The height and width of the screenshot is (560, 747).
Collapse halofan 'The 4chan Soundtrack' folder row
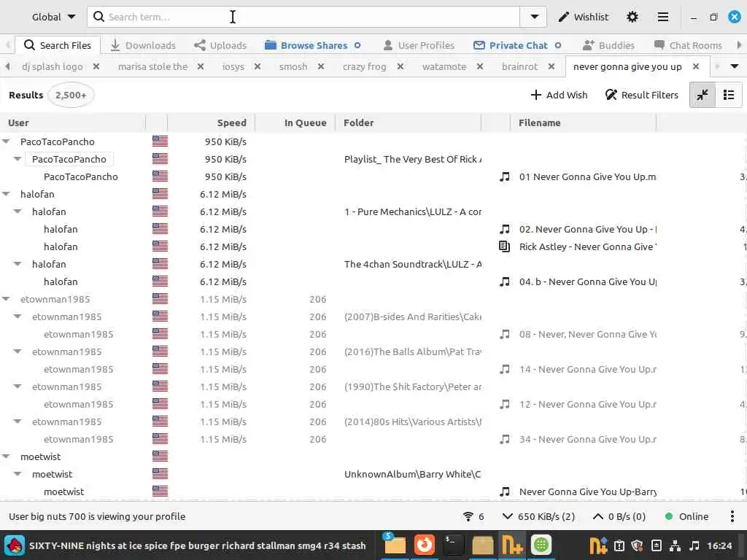(x=18, y=264)
